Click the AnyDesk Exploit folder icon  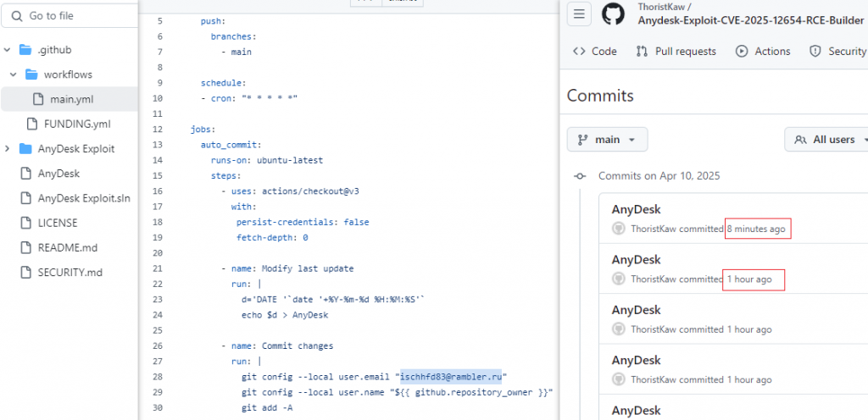pyautogui.click(x=25, y=149)
